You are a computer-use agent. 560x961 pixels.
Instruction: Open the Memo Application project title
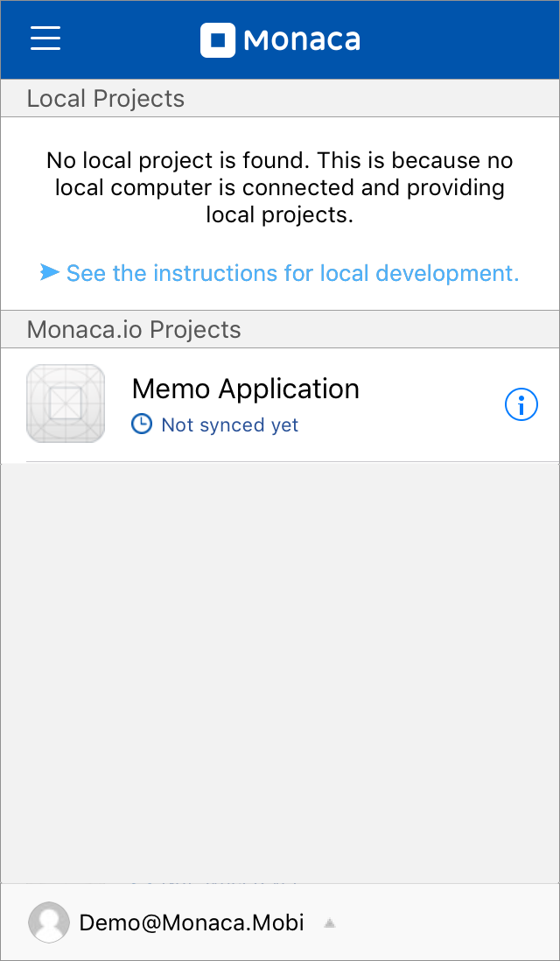point(245,389)
